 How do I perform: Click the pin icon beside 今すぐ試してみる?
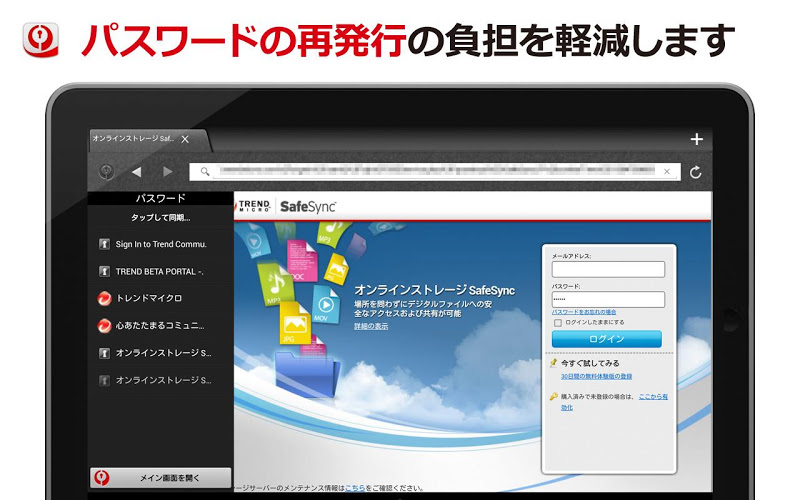tap(554, 363)
